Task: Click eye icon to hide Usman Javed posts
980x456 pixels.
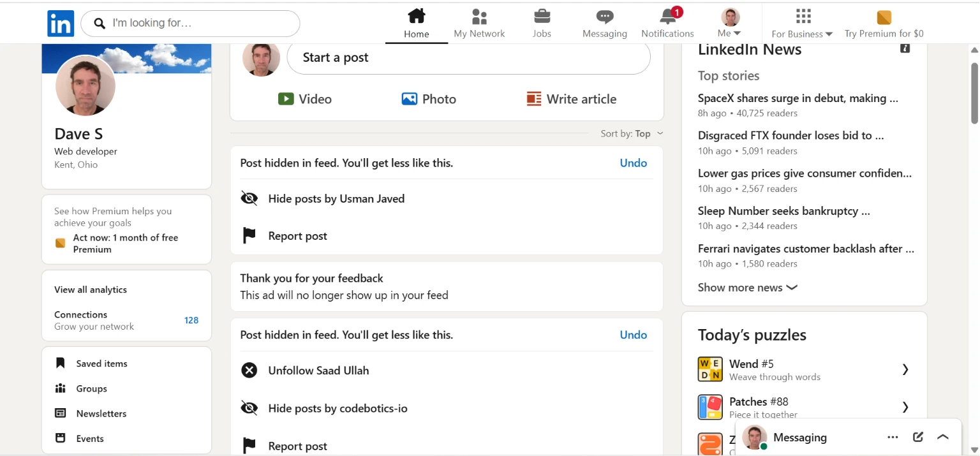Action: [249, 198]
